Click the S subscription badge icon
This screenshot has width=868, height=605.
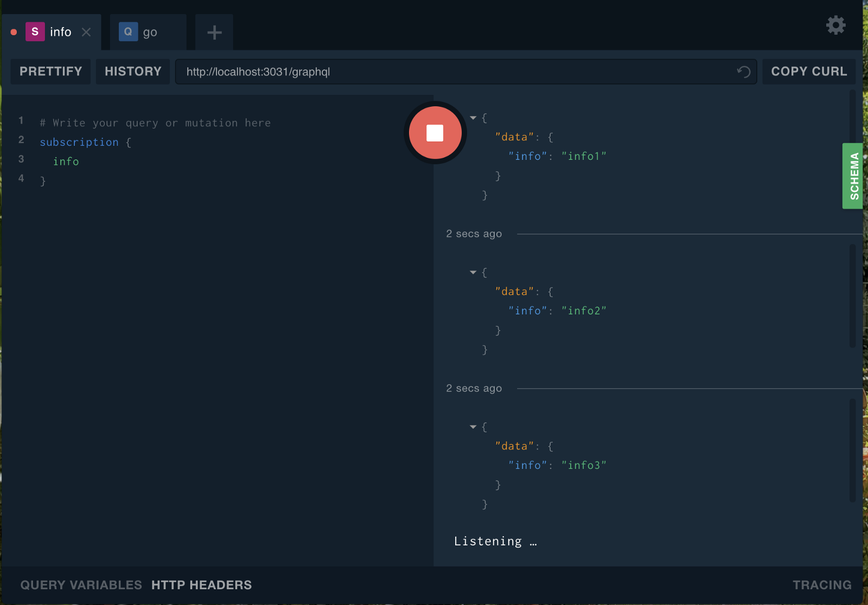(x=35, y=32)
